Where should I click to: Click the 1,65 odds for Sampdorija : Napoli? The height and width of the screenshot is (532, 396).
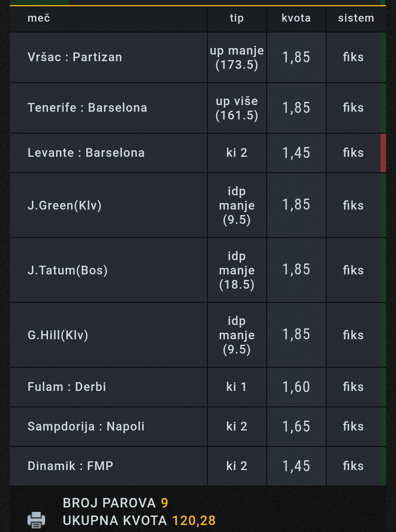tap(296, 427)
